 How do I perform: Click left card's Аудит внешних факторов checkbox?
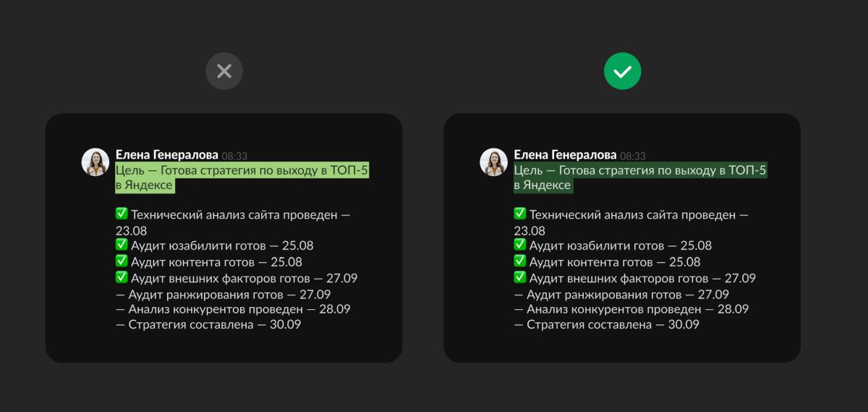[122, 277]
